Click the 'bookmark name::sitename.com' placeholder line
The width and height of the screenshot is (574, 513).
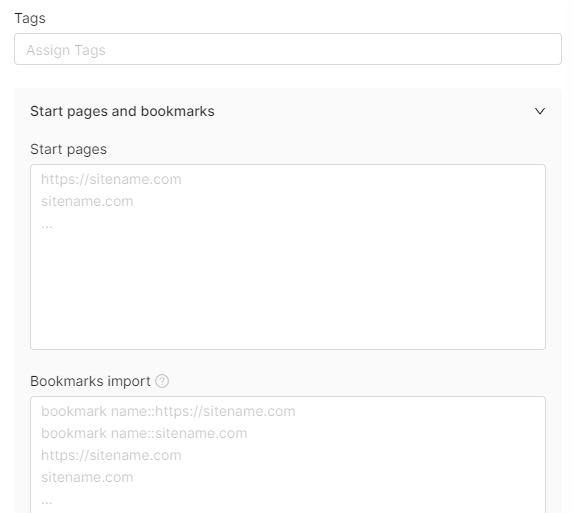tap(144, 434)
